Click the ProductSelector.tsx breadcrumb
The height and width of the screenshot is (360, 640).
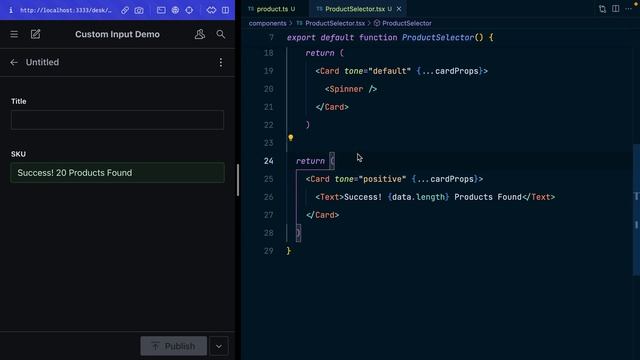pos(335,23)
